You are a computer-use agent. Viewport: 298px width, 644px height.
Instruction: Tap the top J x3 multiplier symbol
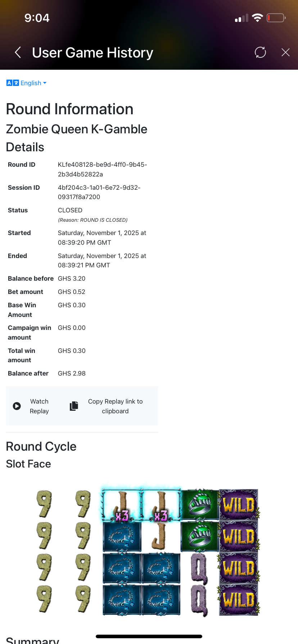(x=122, y=505)
